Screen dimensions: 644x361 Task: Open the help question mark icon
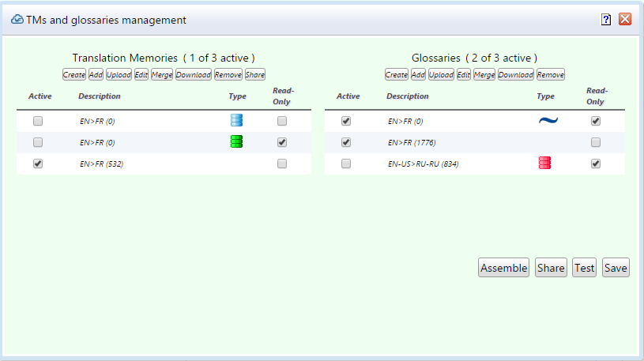tap(606, 20)
